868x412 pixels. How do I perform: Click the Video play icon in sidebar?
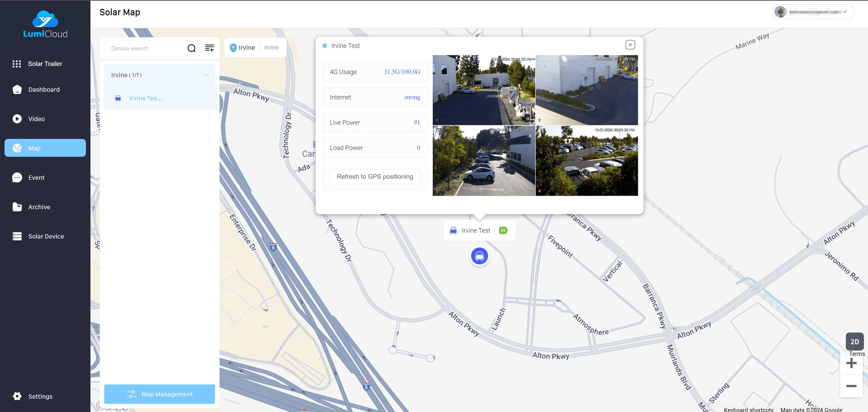[17, 119]
